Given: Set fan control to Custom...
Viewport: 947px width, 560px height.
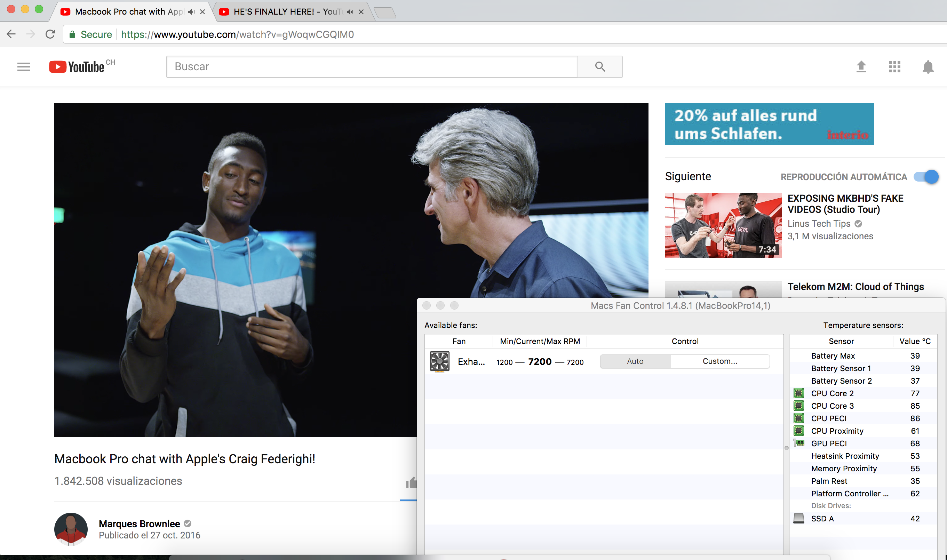Looking at the screenshot, I should click(x=720, y=361).
